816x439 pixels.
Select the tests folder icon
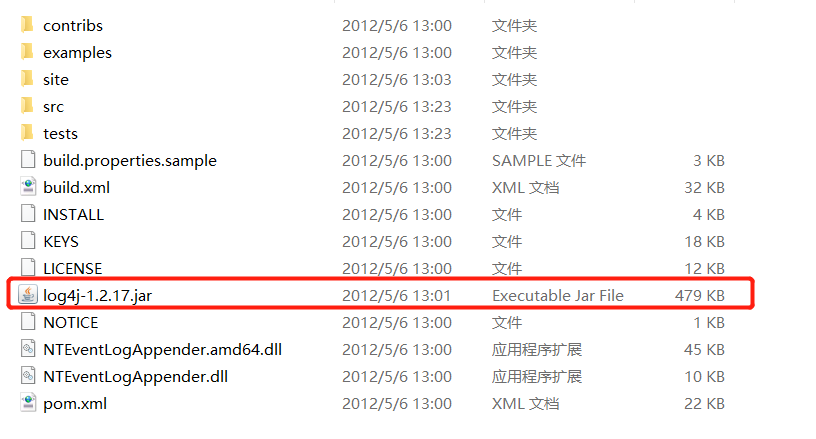click(28, 133)
